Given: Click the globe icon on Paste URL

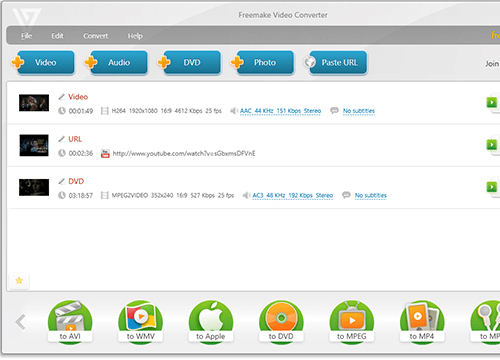Looking at the screenshot, I should (x=310, y=62).
